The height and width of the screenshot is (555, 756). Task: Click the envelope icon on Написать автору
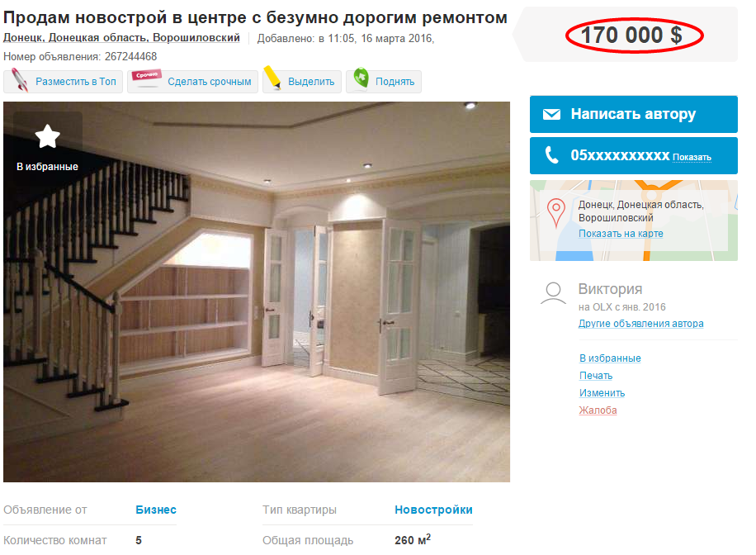551,114
